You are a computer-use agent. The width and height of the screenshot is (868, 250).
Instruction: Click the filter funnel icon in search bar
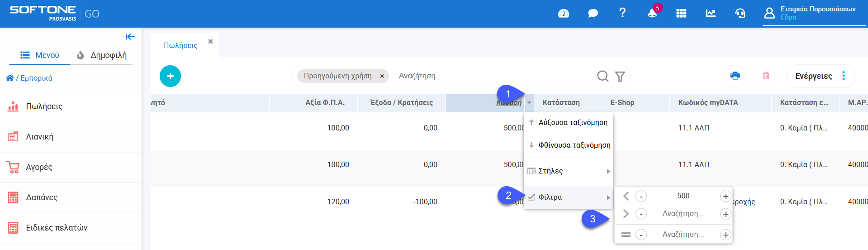click(620, 77)
